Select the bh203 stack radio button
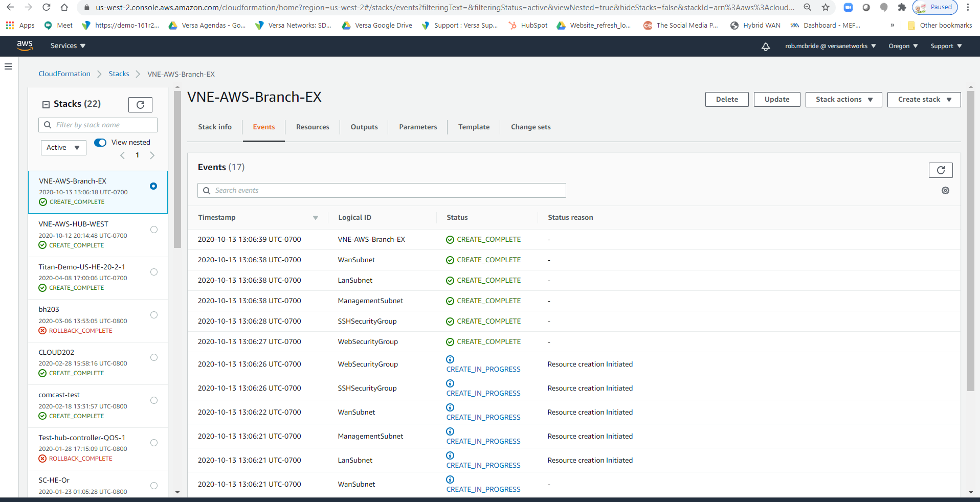 coord(154,315)
